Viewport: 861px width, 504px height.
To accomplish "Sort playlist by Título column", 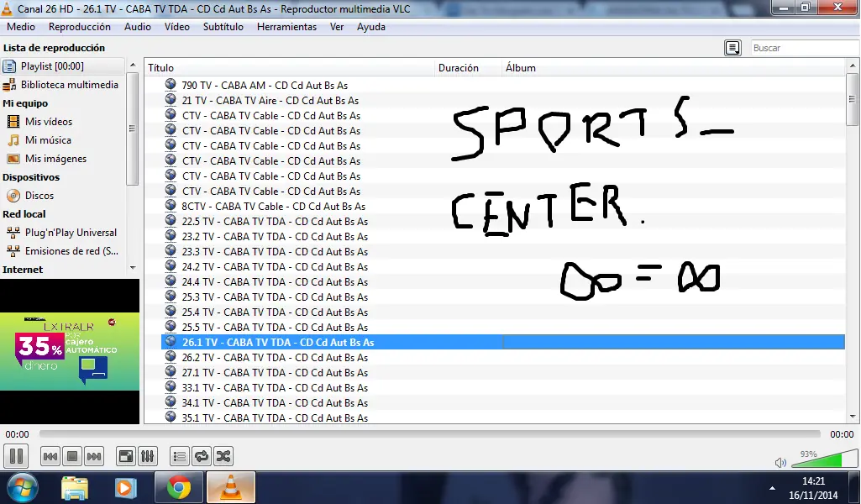I will pos(290,68).
